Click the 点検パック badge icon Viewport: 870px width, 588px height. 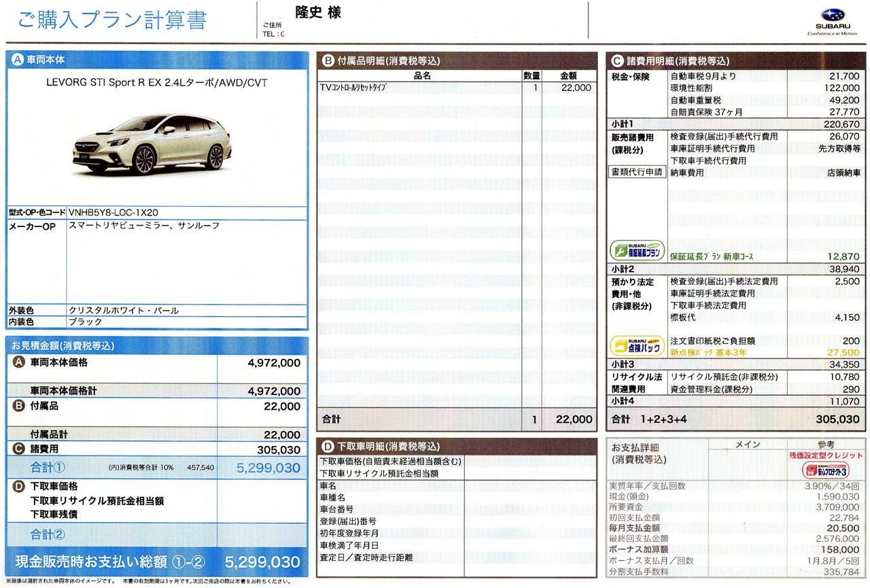637,345
